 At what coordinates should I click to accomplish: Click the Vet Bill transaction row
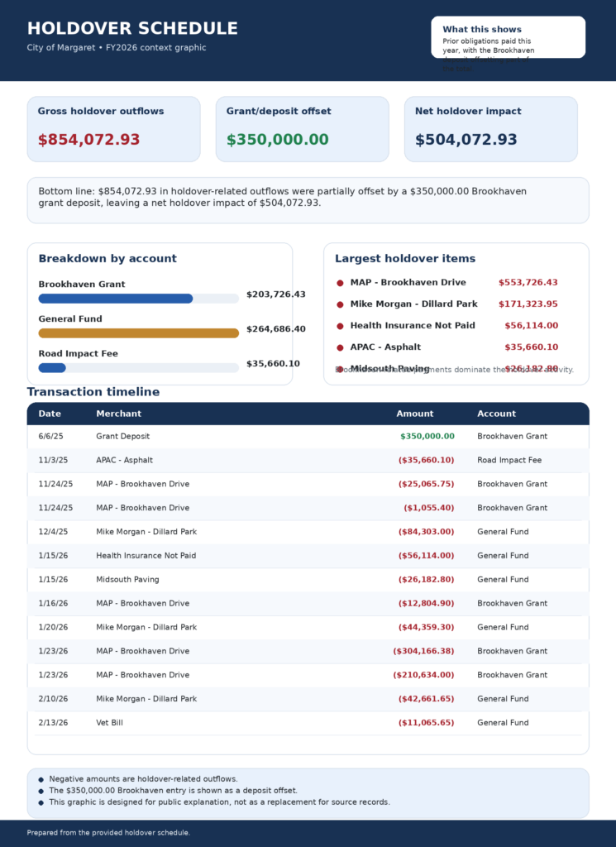click(308, 723)
